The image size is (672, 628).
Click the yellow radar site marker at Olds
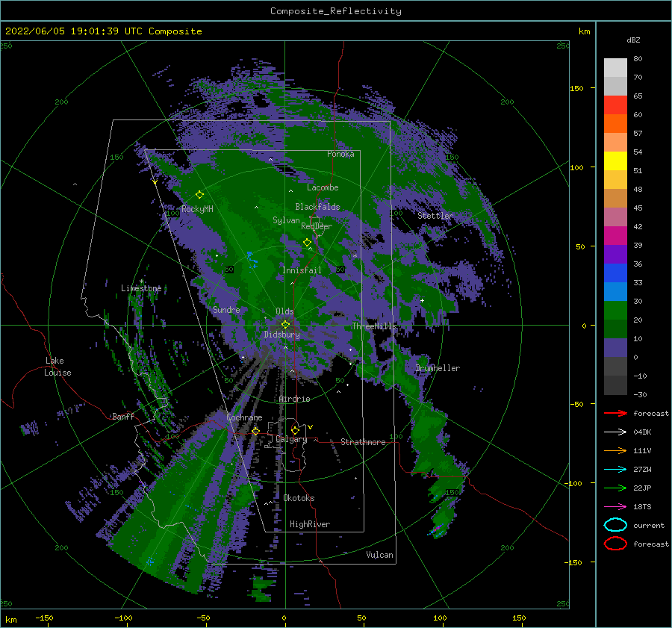(285, 325)
